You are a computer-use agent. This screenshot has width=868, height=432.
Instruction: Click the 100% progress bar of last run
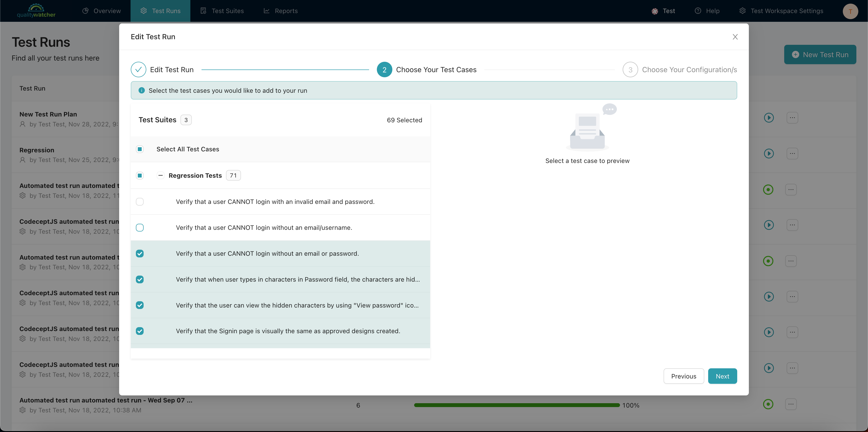click(x=517, y=405)
